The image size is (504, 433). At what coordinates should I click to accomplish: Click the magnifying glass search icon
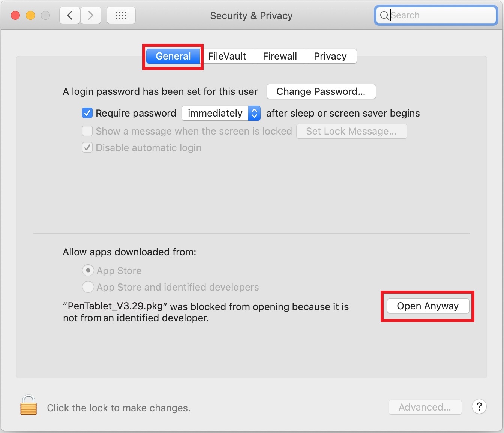point(384,15)
